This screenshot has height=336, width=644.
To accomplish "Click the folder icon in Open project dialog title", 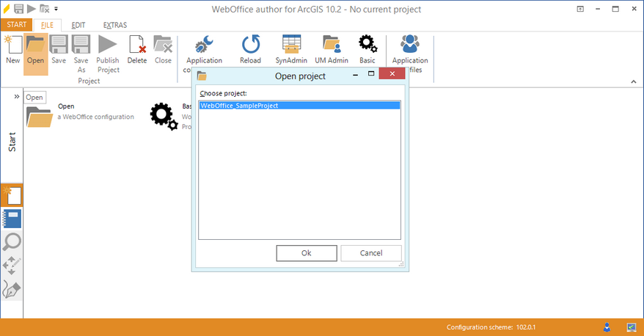I will click(202, 76).
